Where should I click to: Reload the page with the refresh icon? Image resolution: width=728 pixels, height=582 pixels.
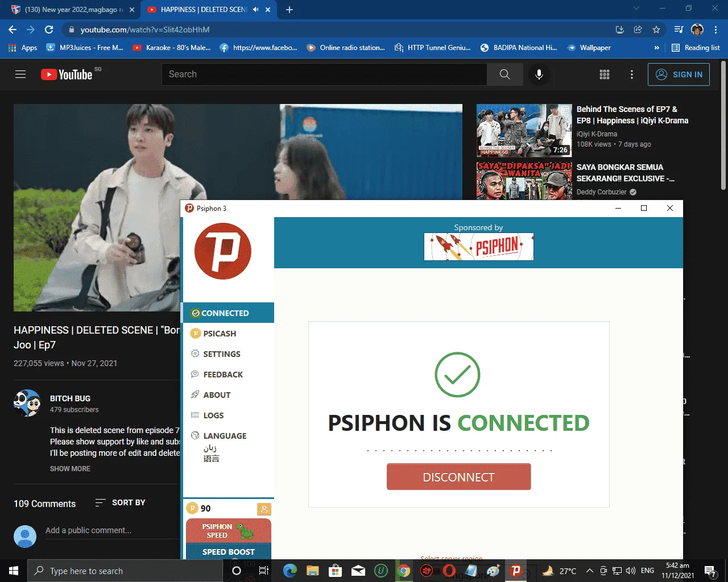[x=49, y=30]
